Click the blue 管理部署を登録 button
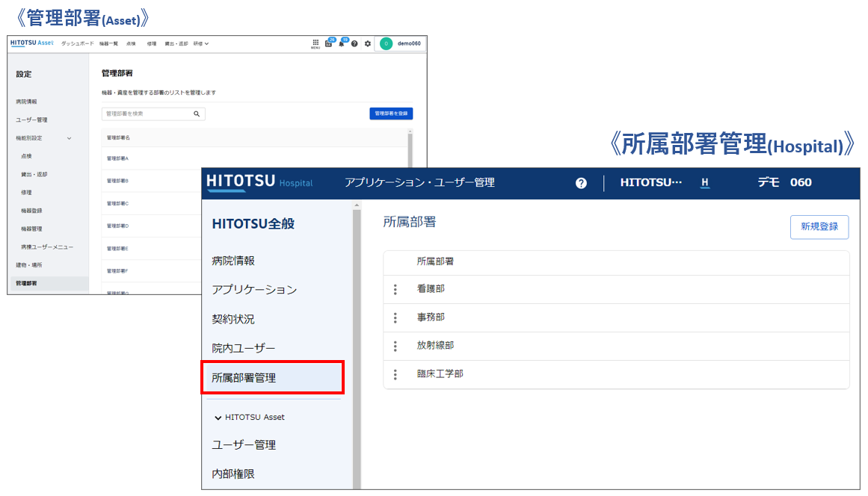 (x=391, y=114)
